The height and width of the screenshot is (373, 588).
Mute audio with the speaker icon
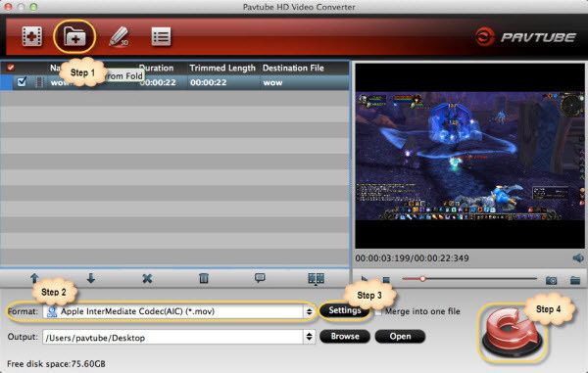[x=578, y=258]
